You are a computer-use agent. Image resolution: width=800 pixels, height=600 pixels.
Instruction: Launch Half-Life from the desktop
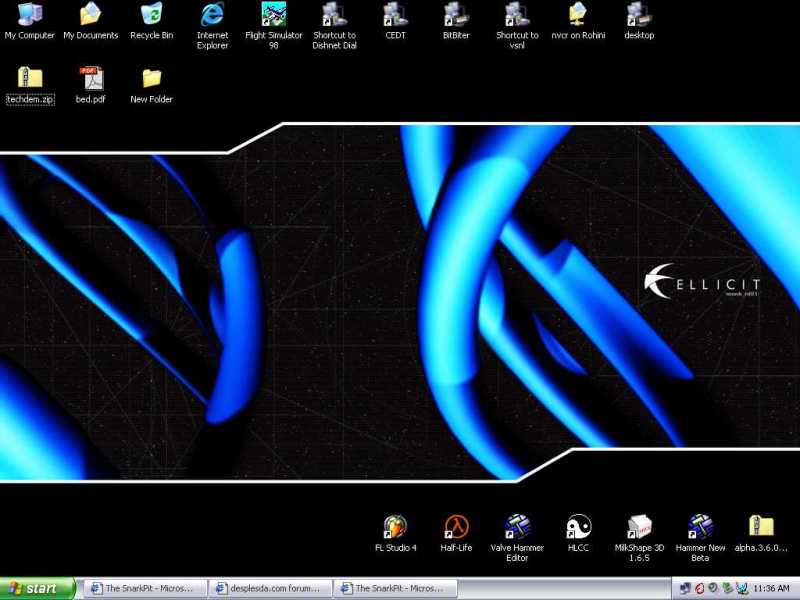456,527
